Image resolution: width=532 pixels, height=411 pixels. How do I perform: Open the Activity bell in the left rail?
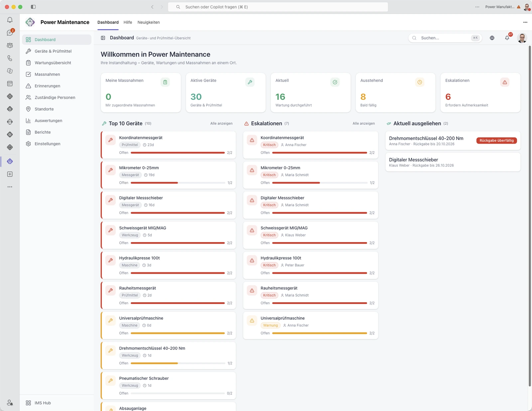tap(10, 20)
